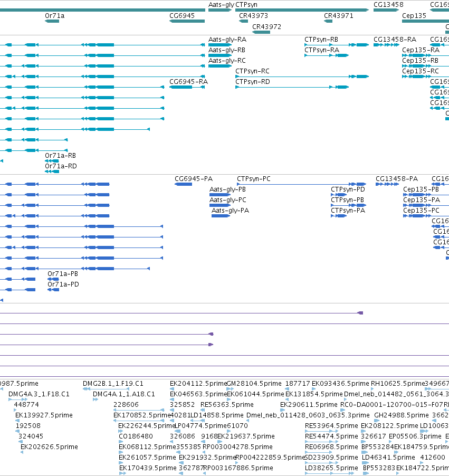
Task: Click protein Cep135-PA label
Action: 422,200
